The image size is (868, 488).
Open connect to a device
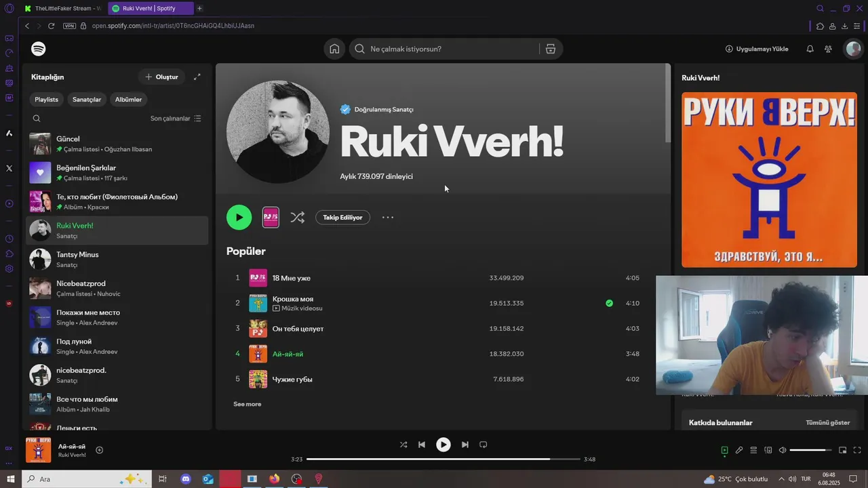[x=768, y=450]
